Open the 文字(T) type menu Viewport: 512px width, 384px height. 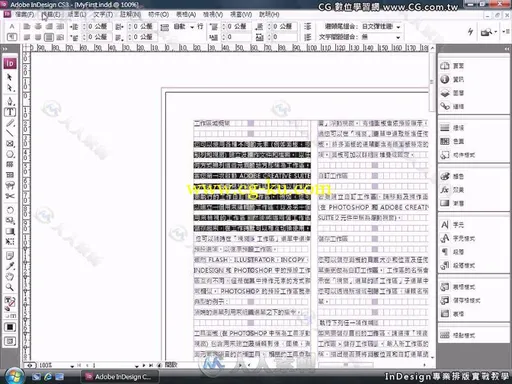pyautogui.click(x=103, y=14)
